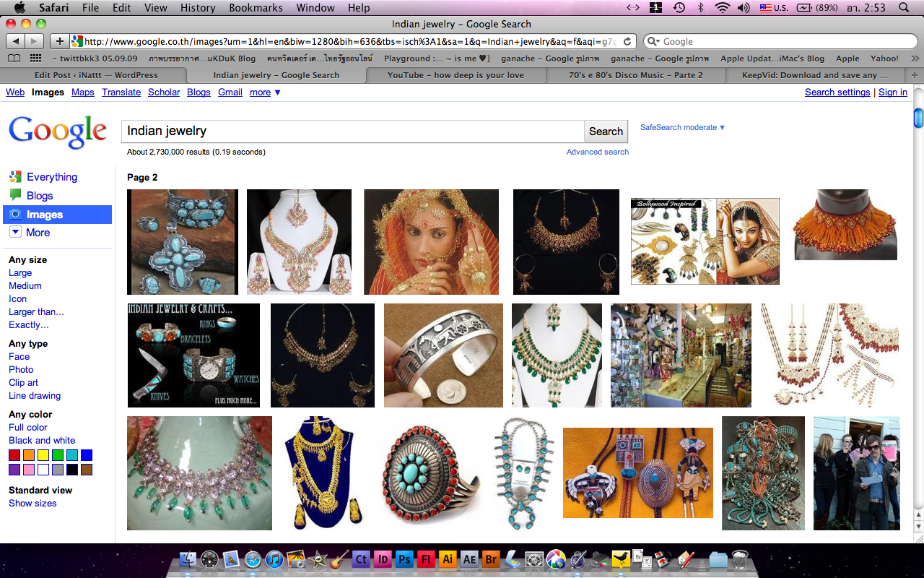The width and height of the screenshot is (924, 578).
Task: Click the Safari address bar URL
Action: (x=352, y=41)
